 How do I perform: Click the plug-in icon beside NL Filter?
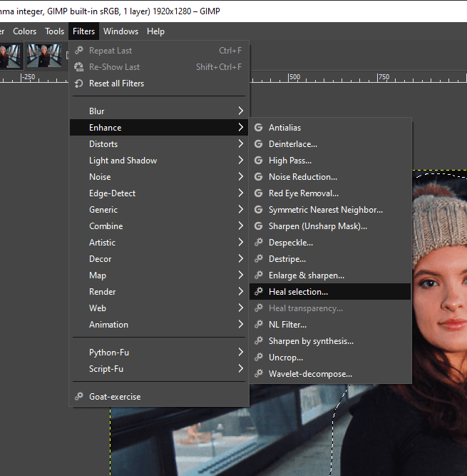point(258,324)
